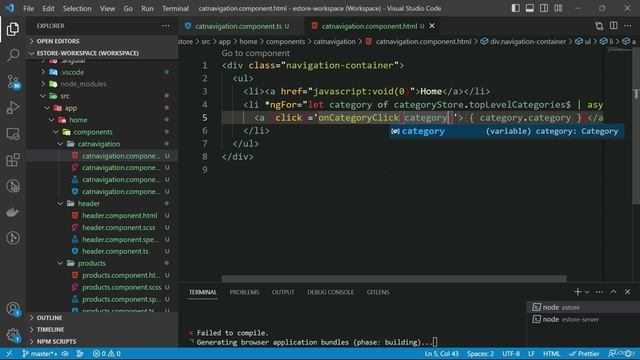Change indentation via Spaces: 2

pyautogui.click(x=480, y=353)
